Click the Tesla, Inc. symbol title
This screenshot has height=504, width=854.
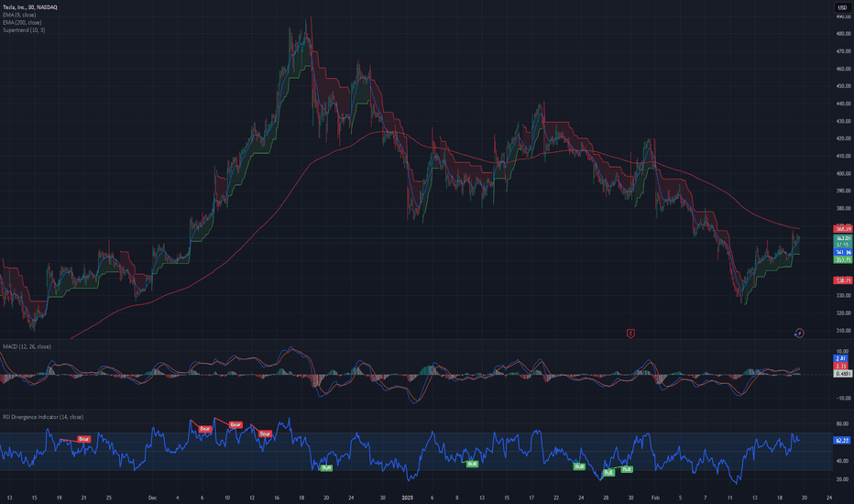click(30, 7)
